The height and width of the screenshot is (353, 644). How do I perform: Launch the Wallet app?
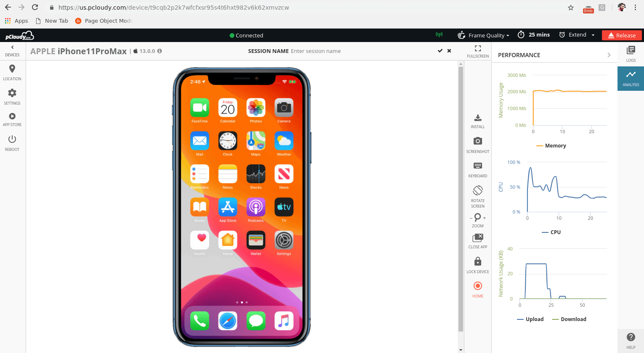pyautogui.click(x=256, y=240)
